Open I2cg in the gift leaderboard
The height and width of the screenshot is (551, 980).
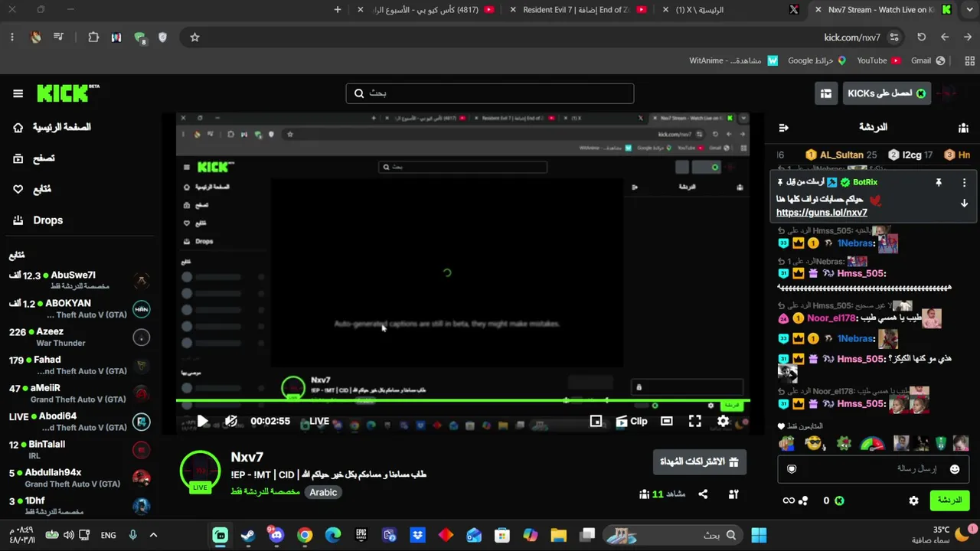coord(910,155)
